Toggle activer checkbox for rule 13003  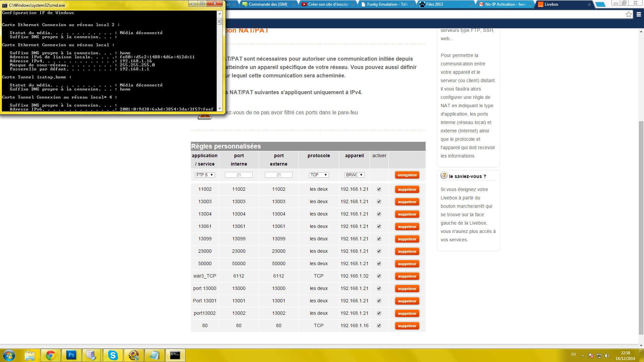[x=379, y=201]
